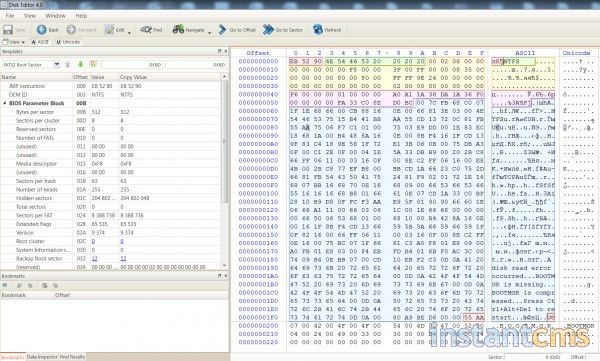
Task: Click the Bookmark column header
Action: pos(27,295)
